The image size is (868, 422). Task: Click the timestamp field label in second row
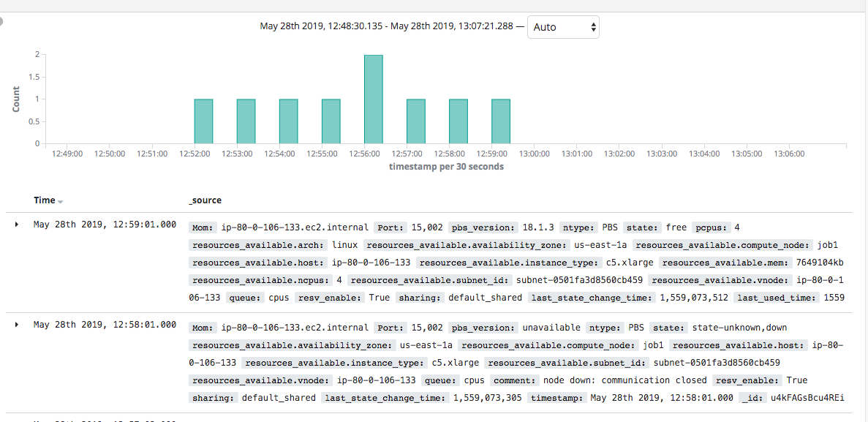tap(558, 398)
